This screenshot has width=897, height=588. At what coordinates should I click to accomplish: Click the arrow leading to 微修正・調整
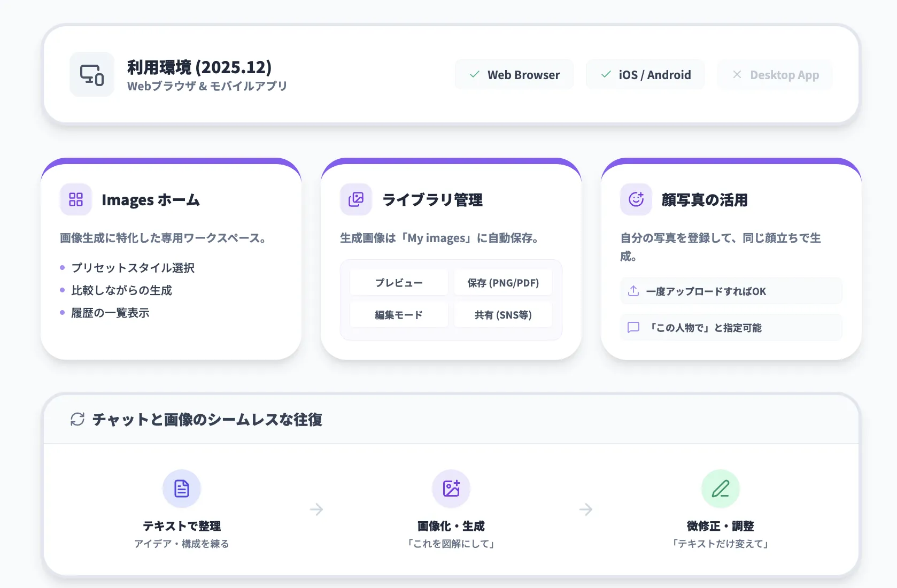pyautogui.click(x=586, y=509)
